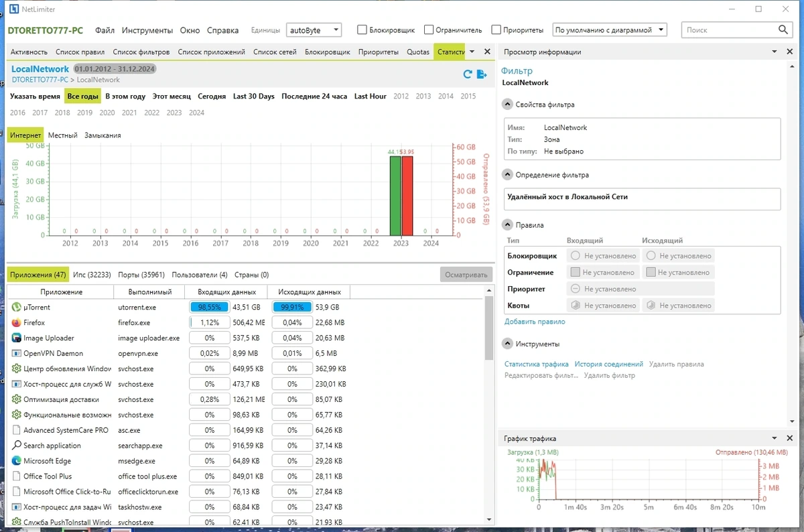The image size is (804, 532).
Task: Open the По умолчанию с диаграммой dropdown
Action: pos(610,29)
